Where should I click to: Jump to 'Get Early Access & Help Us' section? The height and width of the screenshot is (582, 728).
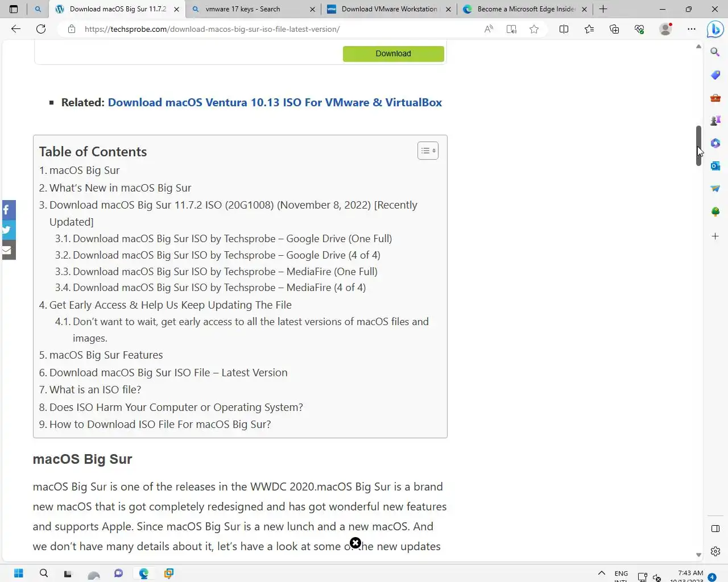tap(170, 305)
